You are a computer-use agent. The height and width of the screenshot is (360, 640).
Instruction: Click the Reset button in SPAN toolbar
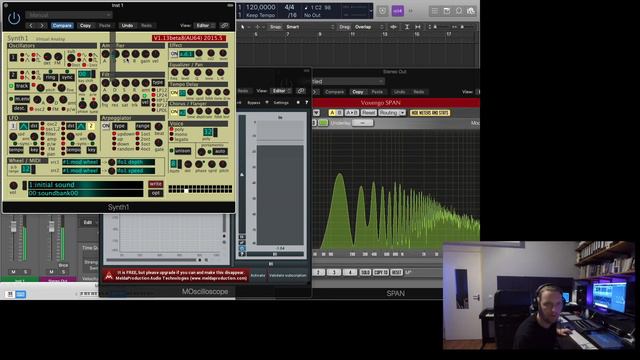(x=368, y=113)
